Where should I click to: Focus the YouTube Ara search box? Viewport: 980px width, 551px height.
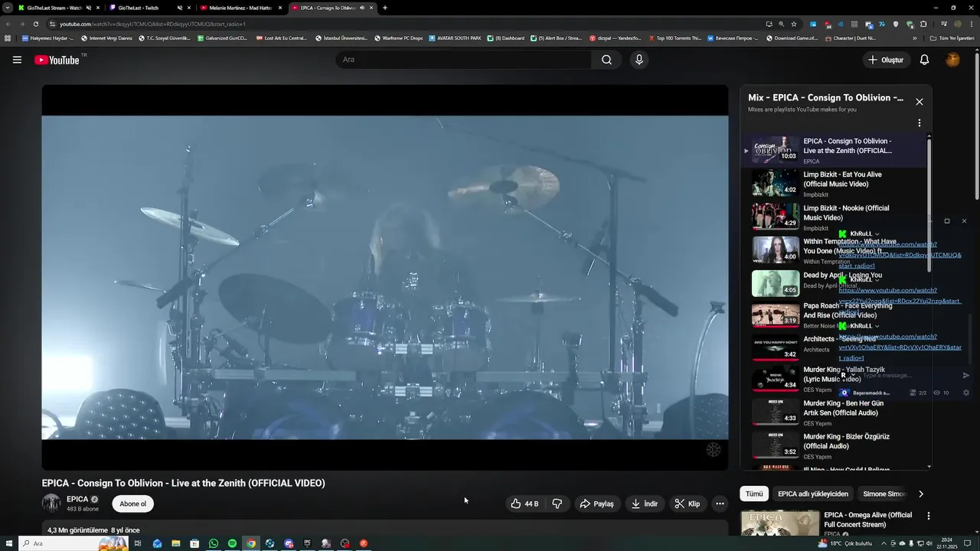click(x=463, y=60)
